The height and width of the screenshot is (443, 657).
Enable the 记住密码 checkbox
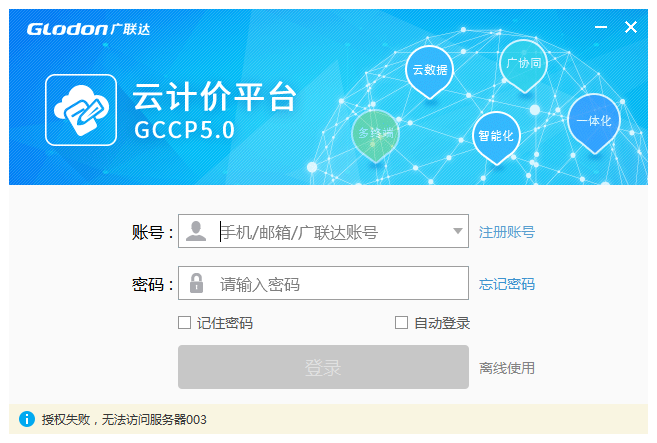point(184,323)
